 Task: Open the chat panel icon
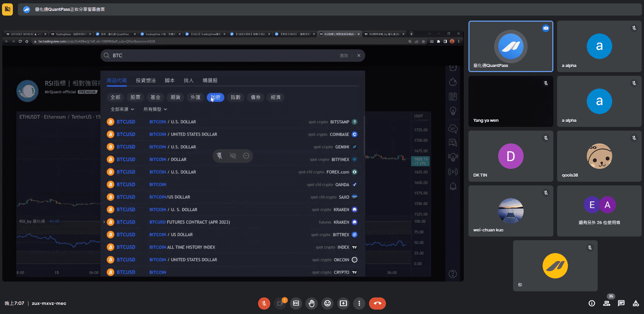click(x=621, y=303)
